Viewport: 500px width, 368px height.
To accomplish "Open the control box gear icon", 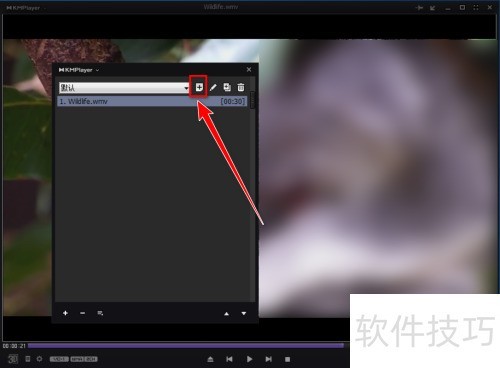I will (x=39, y=359).
